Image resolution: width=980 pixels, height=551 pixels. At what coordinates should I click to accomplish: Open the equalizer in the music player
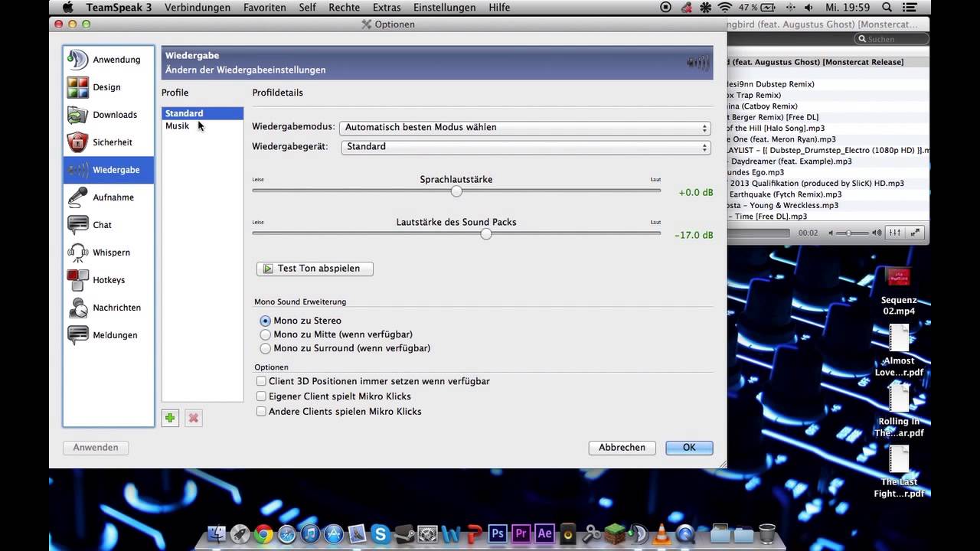pyautogui.click(x=896, y=233)
